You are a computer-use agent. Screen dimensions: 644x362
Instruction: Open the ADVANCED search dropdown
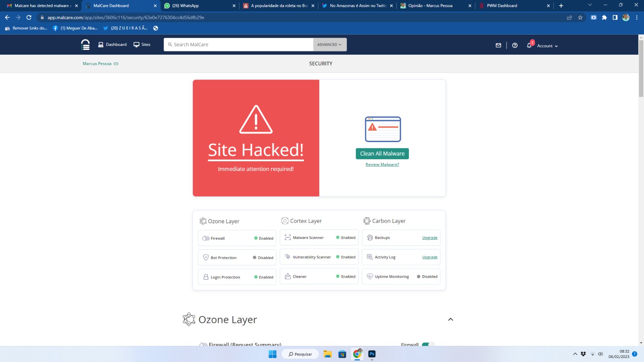(x=330, y=45)
